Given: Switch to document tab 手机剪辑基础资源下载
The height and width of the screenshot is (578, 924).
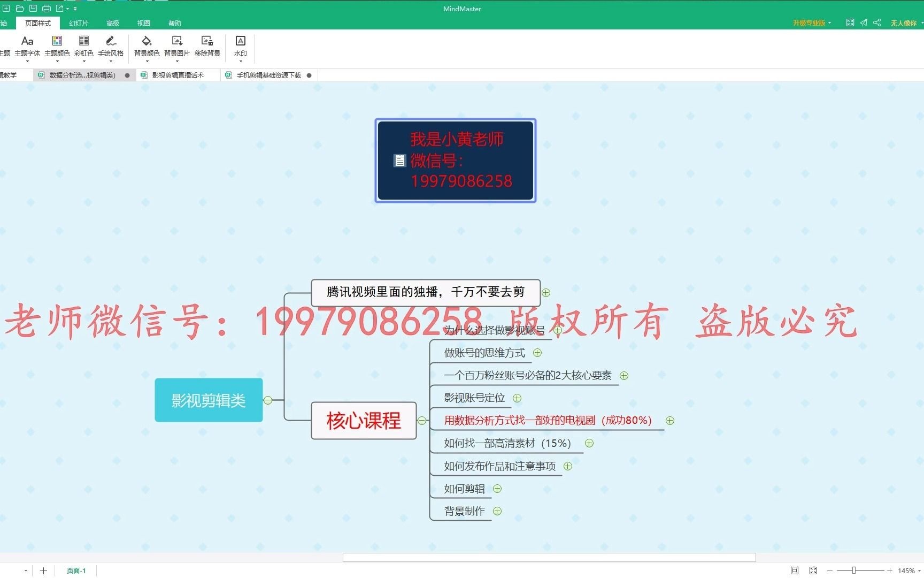Looking at the screenshot, I should click(269, 75).
